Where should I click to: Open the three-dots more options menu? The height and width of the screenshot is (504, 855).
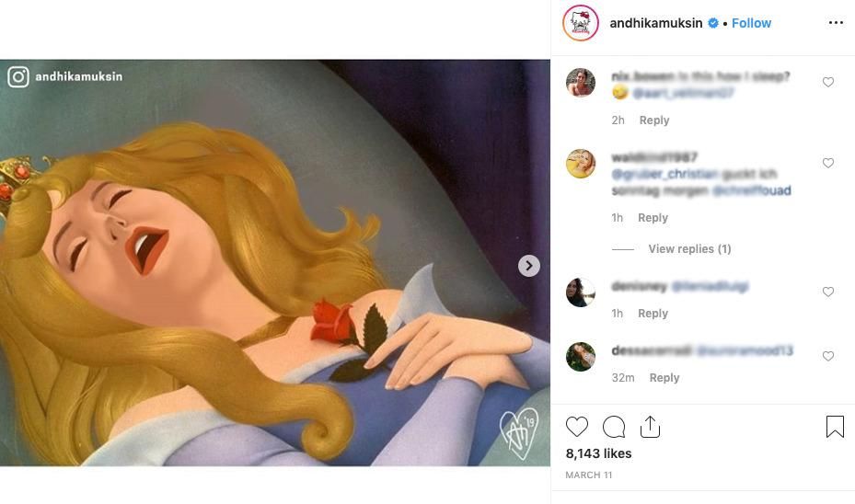[x=836, y=23]
